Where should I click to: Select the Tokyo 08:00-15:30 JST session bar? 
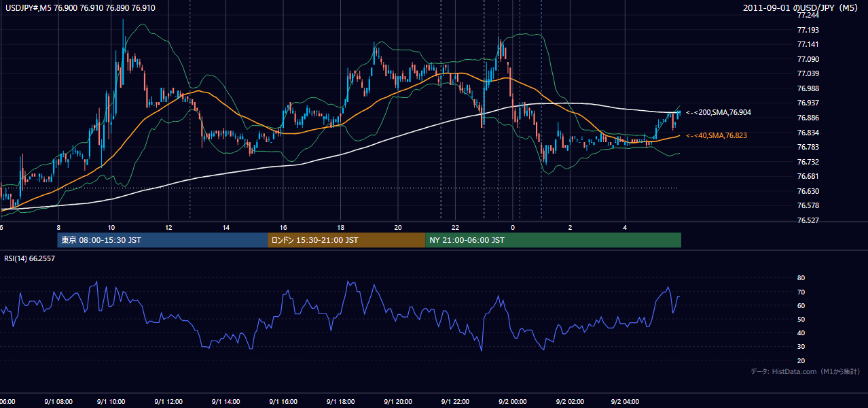[163, 240]
